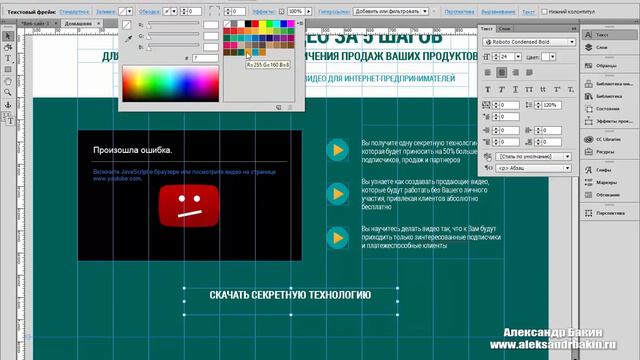Open the CC Libraries panel
This screenshot has width=640, height=360.
[x=608, y=139]
